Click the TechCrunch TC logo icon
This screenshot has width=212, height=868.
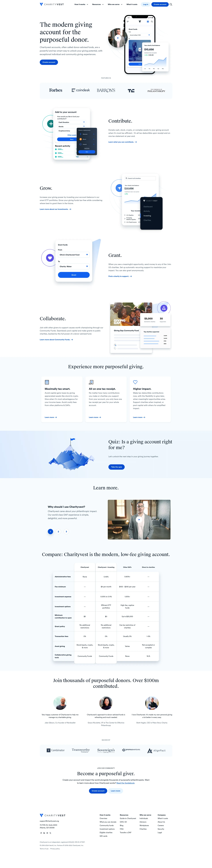[131, 92]
